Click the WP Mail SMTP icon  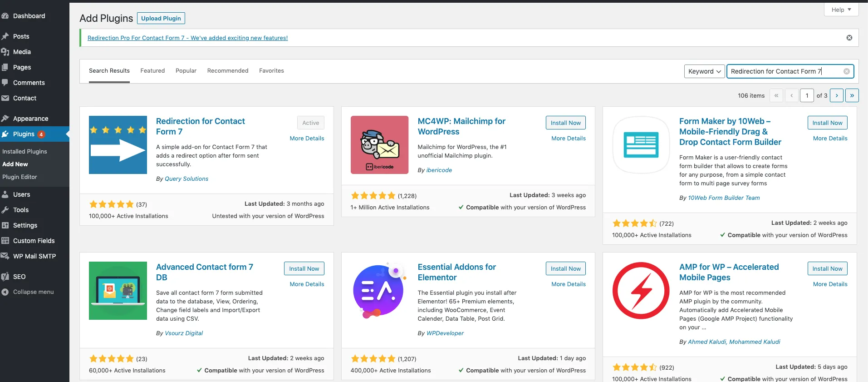pyautogui.click(x=5, y=256)
